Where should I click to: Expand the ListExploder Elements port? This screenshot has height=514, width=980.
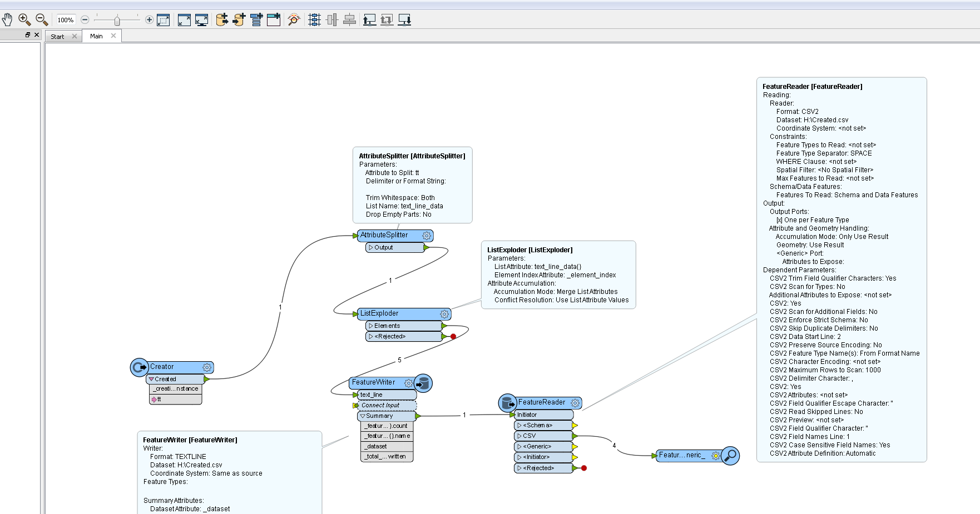point(371,326)
